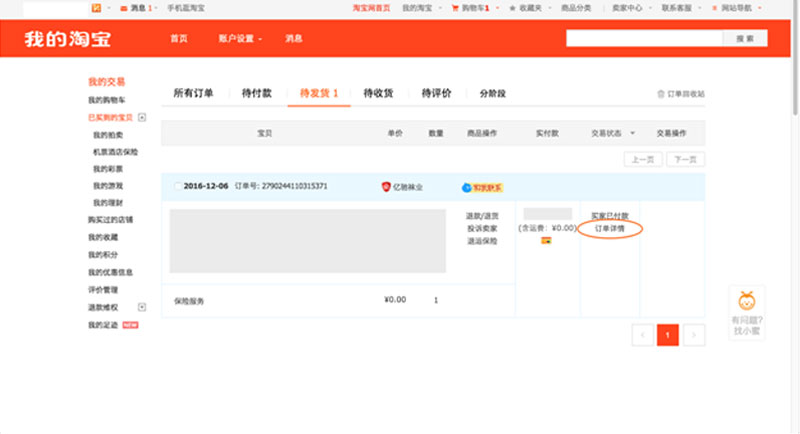Switch to the 待付款 tab
The image size is (800, 434).
click(x=257, y=93)
